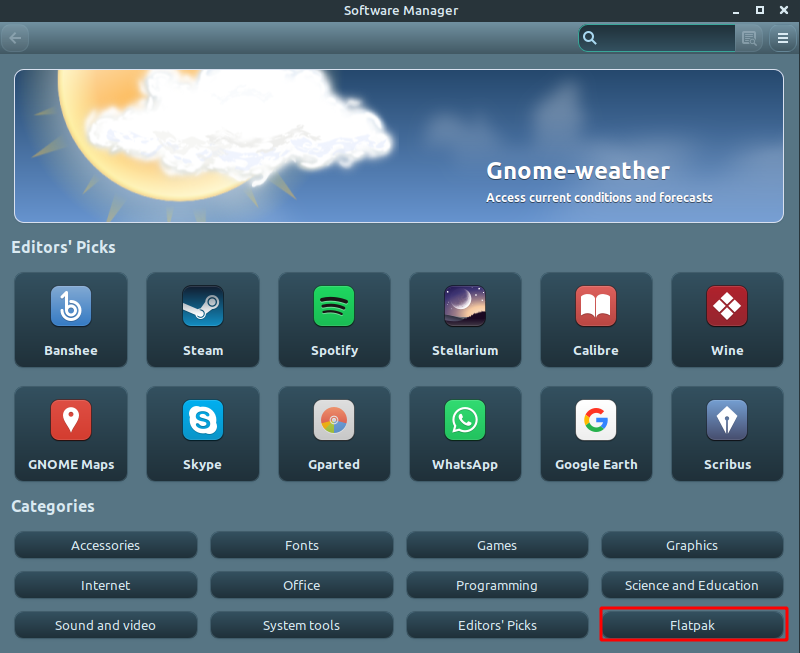The width and height of the screenshot is (800, 653).
Task: Browse the Flatpak category
Action: point(692,624)
